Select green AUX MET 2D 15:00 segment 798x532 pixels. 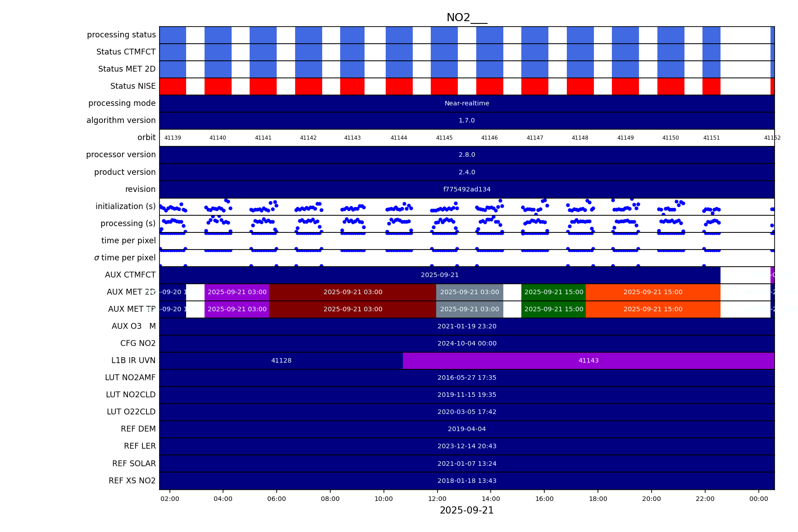(x=553, y=292)
